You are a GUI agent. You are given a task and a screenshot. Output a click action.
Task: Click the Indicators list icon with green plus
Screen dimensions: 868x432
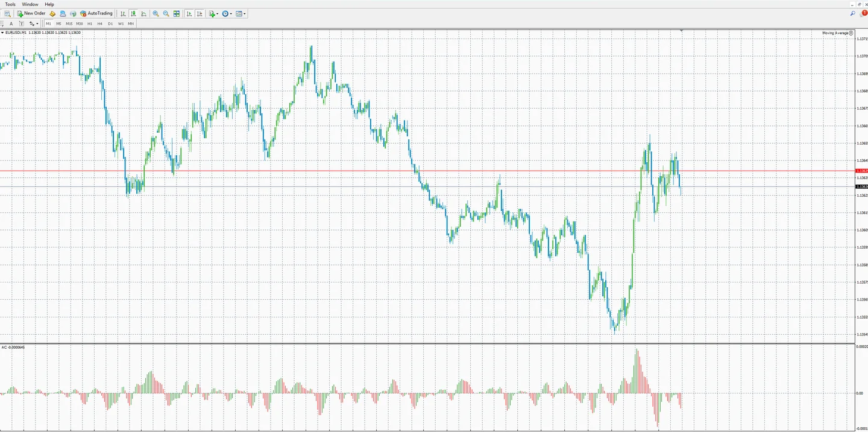coord(212,13)
